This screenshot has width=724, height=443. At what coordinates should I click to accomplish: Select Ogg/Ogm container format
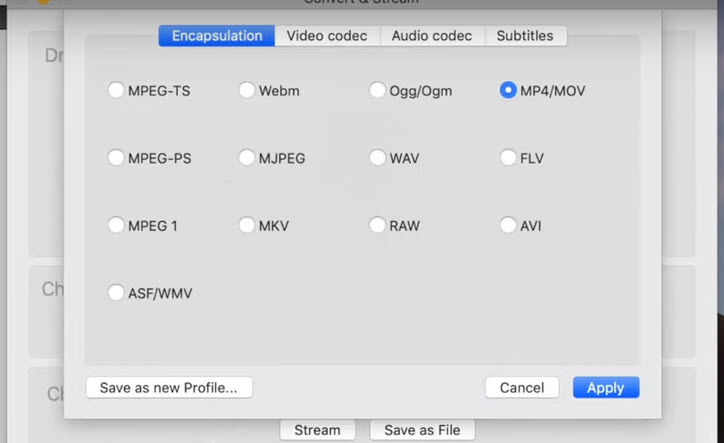click(377, 91)
